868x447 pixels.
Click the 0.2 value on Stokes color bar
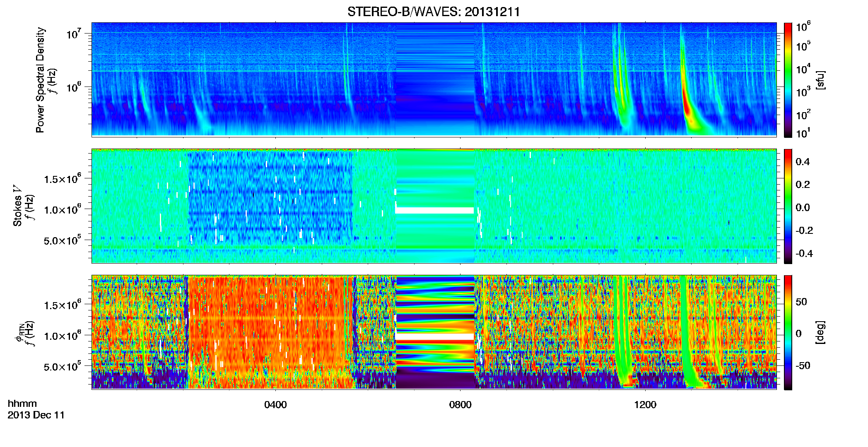click(x=803, y=185)
